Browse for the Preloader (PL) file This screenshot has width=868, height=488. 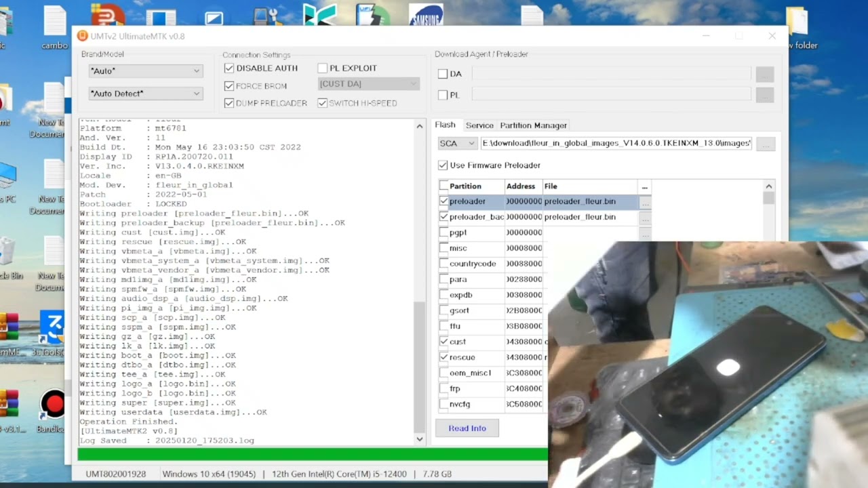click(x=765, y=95)
